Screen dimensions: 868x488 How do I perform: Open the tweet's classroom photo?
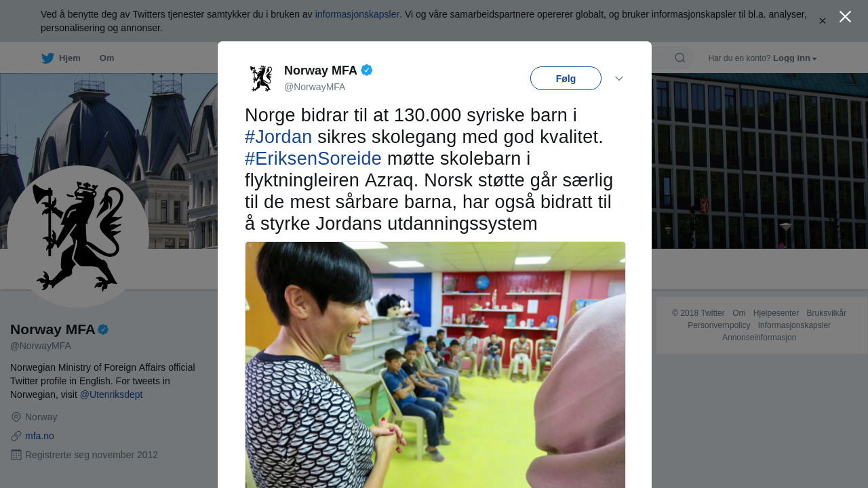435,365
